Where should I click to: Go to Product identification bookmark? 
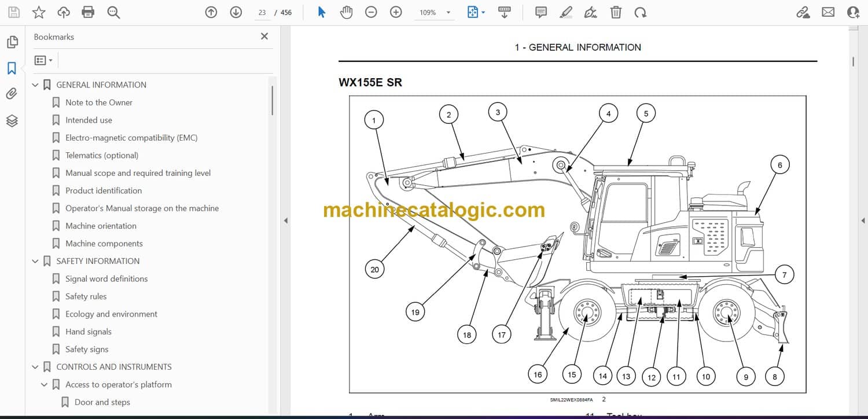(x=104, y=190)
